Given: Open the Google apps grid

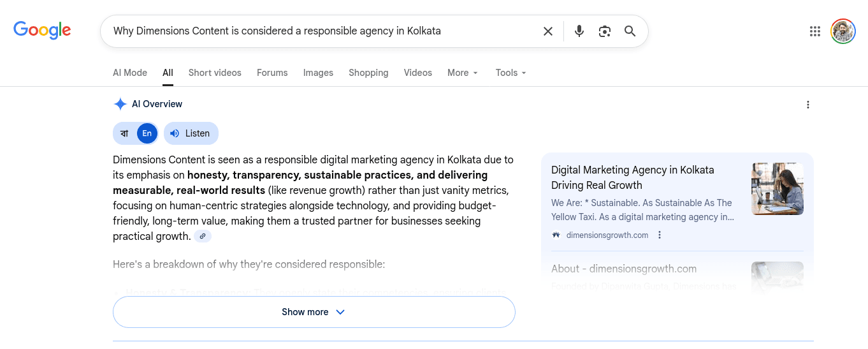Looking at the screenshot, I should [814, 31].
